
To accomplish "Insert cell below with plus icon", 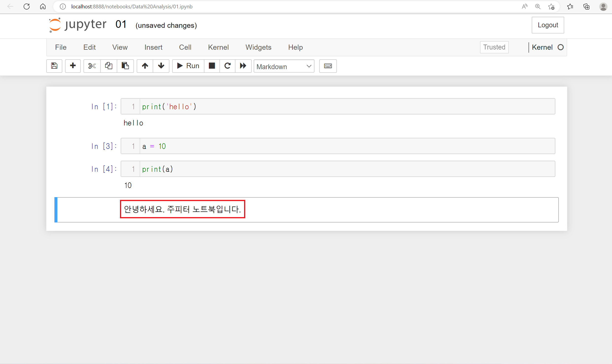I will tap(73, 66).
